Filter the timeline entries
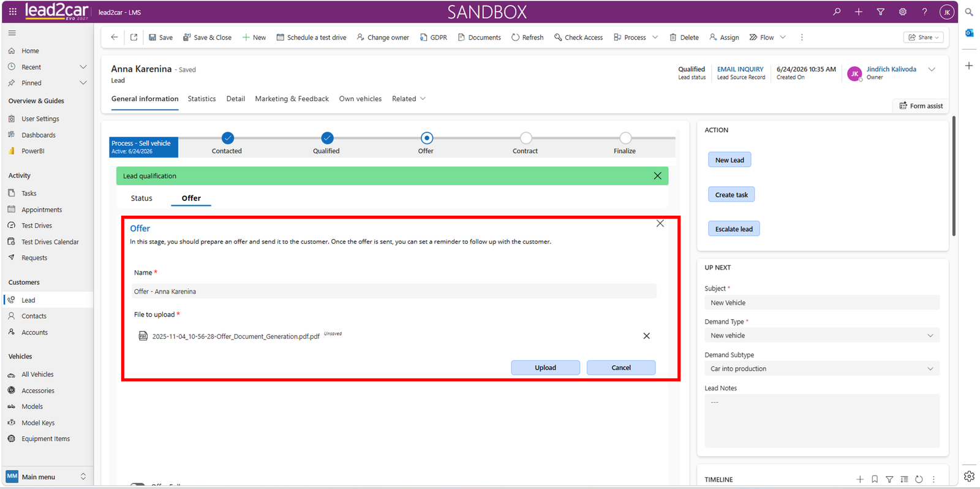Image resolution: width=980 pixels, height=489 pixels. 889,479
